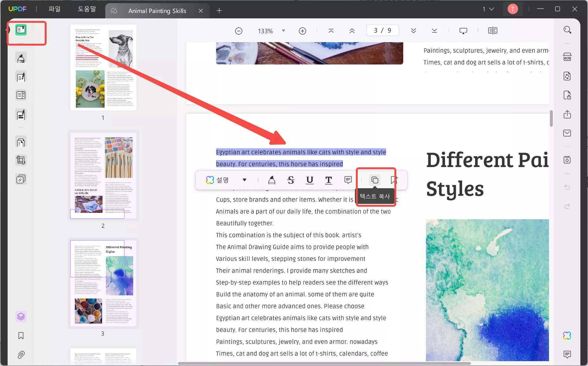Image resolution: width=588 pixels, height=366 pixels.
Task: Click the Search magnifier icon
Action: [x=567, y=30]
